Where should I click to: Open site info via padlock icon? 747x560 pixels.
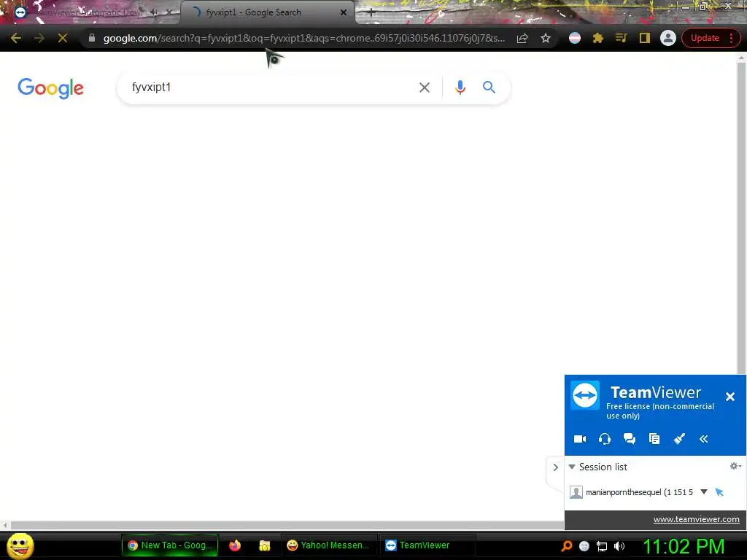(92, 38)
